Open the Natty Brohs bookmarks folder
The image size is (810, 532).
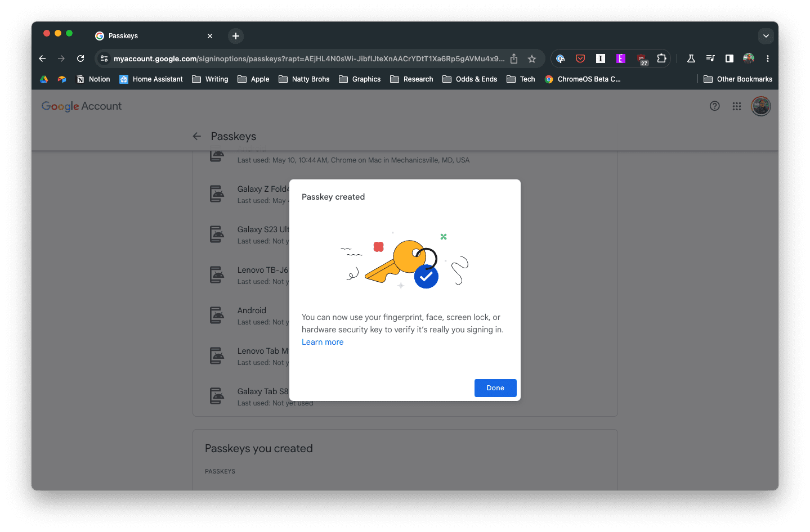[x=304, y=79]
